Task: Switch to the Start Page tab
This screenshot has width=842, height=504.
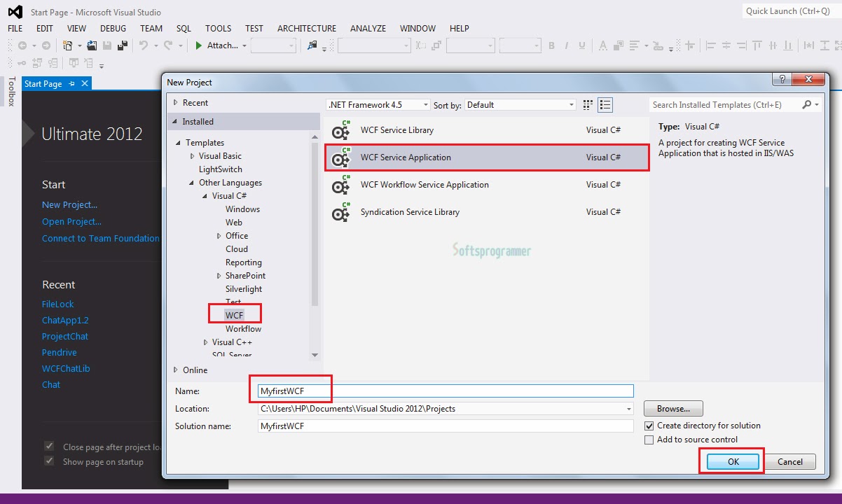Action: [43, 83]
